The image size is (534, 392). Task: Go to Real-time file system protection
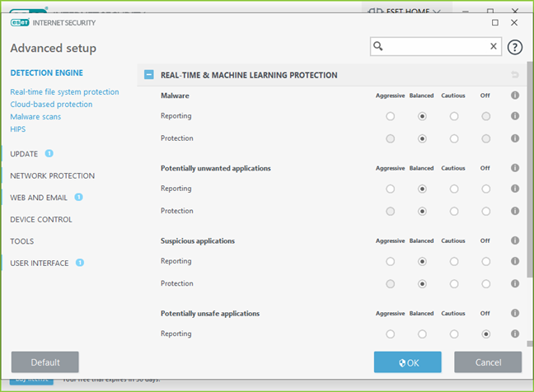[64, 92]
